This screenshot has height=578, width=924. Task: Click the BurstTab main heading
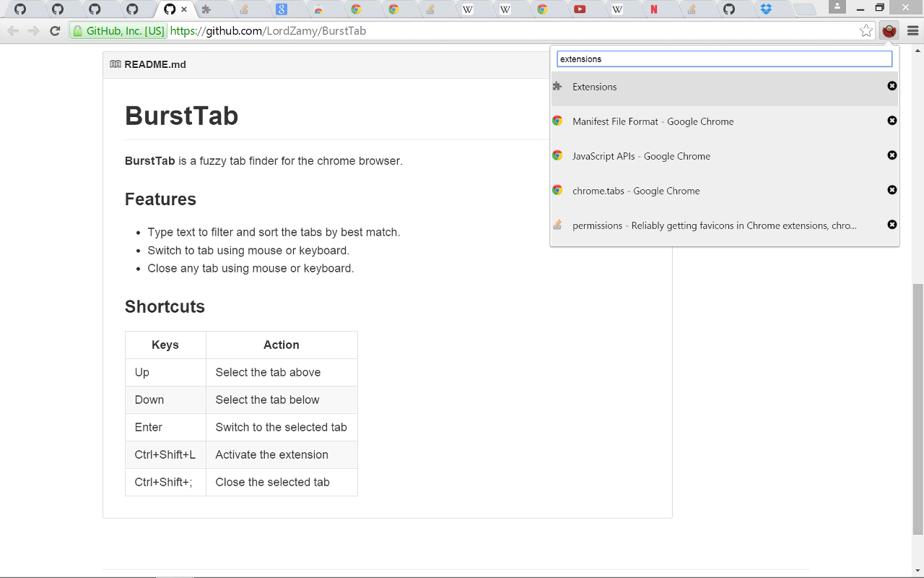coord(181,116)
